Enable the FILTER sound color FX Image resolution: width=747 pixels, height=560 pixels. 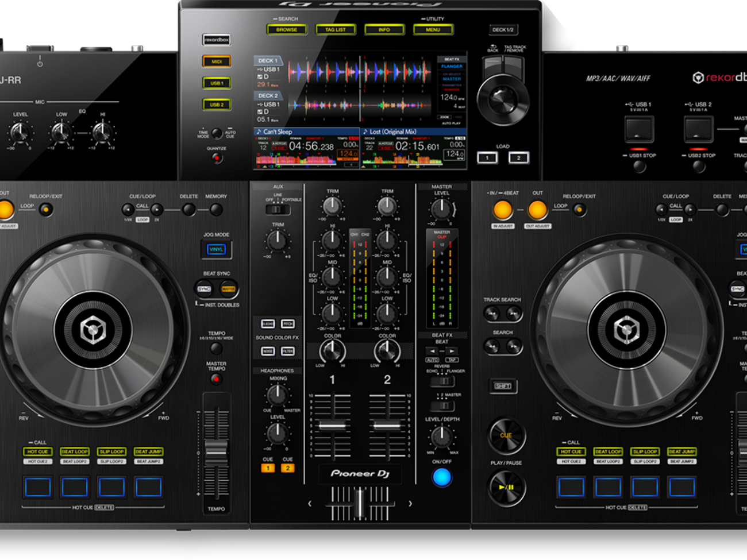(288, 351)
